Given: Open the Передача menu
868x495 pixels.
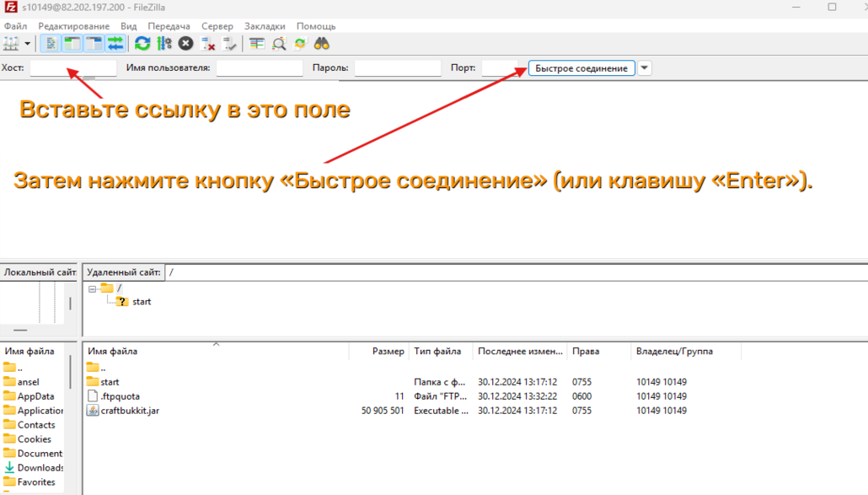Looking at the screenshot, I should pyautogui.click(x=169, y=26).
